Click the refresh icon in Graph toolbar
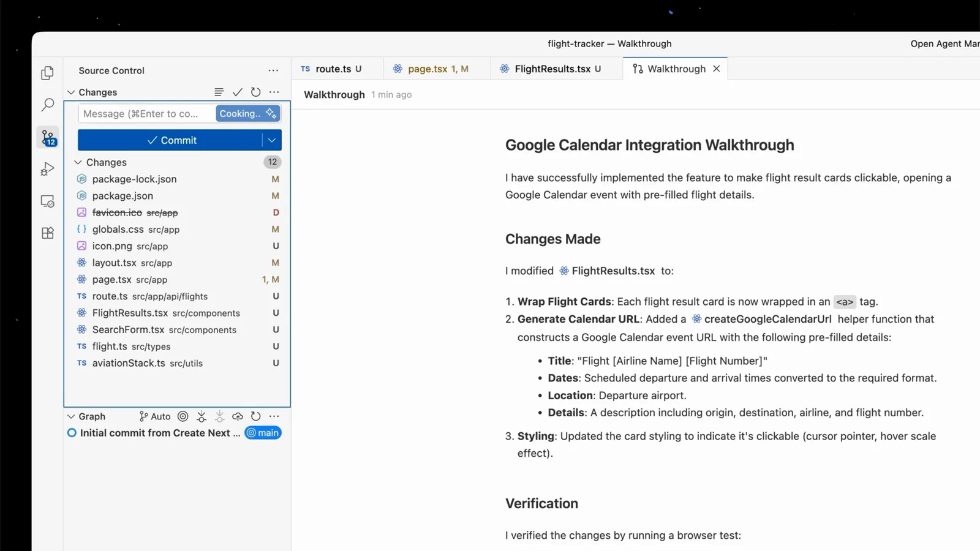Screen dimensions: 980x551 (256, 416)
